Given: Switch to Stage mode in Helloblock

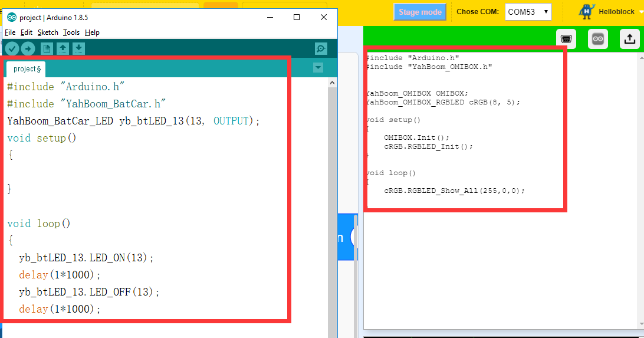Looking at the screenshot, I should tap(420, 12).
